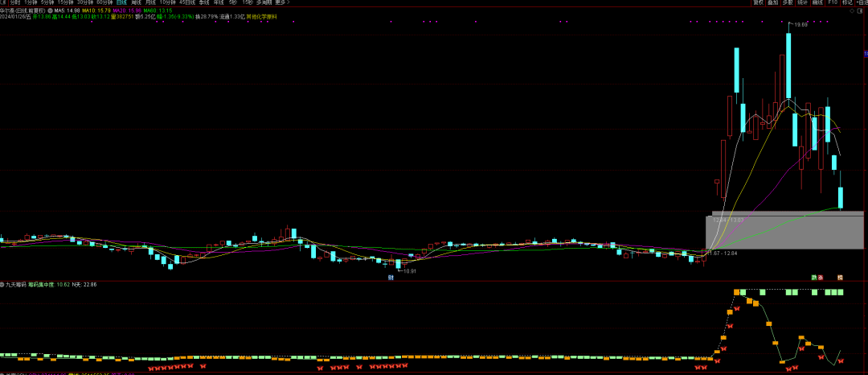Click the blue 财 marker under the 10.91 low
The width and height of the screenshot is (868, 375).
click(x=391, y=278)
